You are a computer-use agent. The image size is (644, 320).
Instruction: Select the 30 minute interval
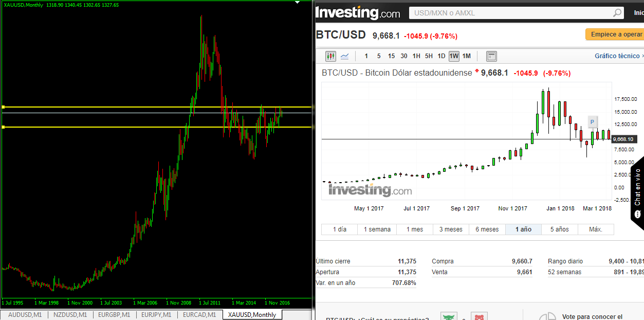coord(404,56)
